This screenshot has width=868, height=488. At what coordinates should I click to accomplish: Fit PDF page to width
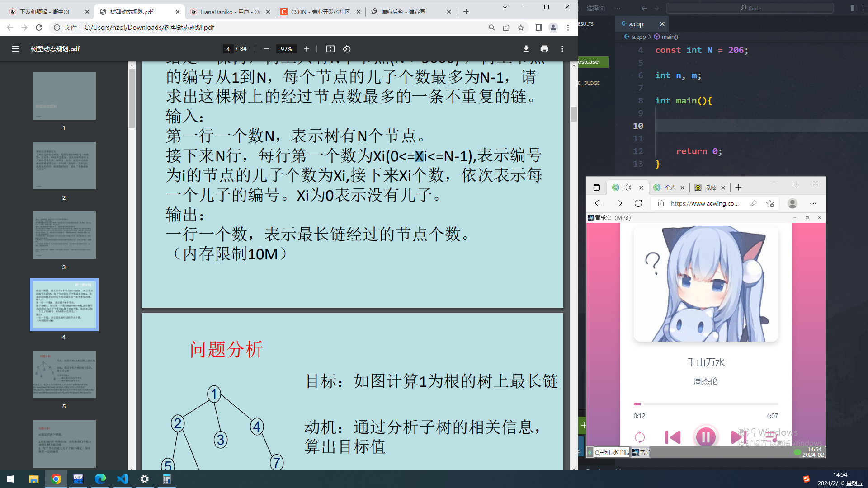click(330, 49)
